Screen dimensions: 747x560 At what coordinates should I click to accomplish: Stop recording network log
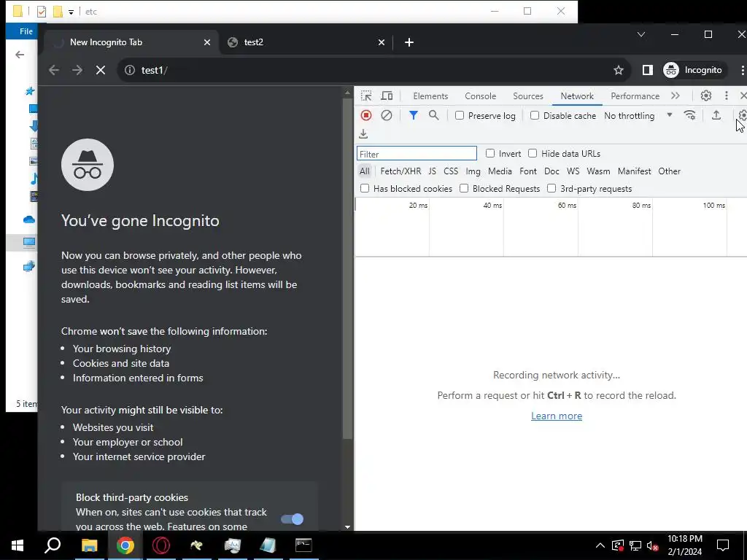click(366, 115)
